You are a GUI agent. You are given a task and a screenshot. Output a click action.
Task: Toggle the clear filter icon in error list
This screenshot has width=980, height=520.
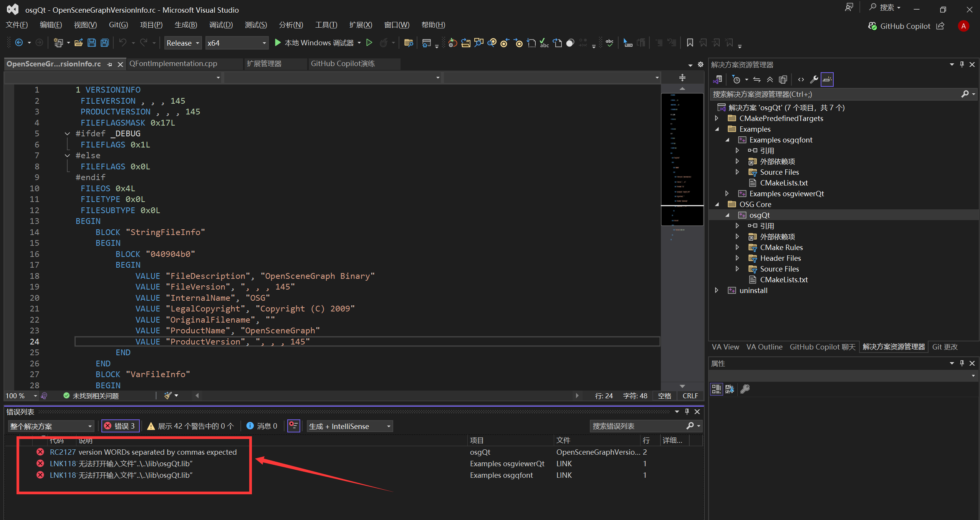point(293,426)
